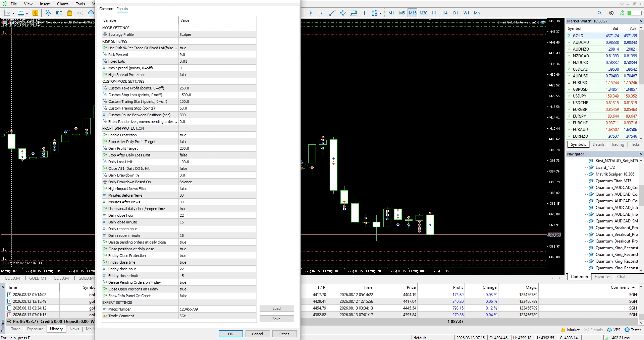Switch chart timeframe to H4
This screenshot has width=644, height=340.
pyautogui.click(x=445, y=13)
